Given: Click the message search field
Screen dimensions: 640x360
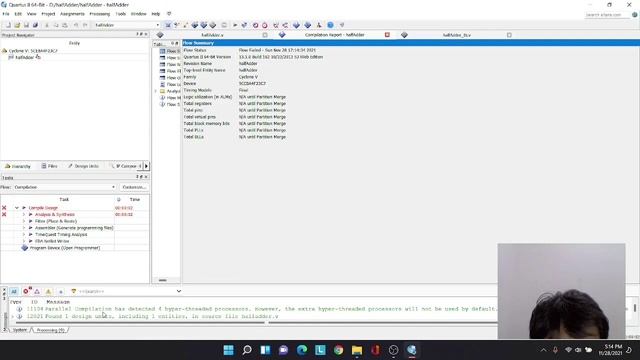Looking at the screenshot, I should pos(127,291).
